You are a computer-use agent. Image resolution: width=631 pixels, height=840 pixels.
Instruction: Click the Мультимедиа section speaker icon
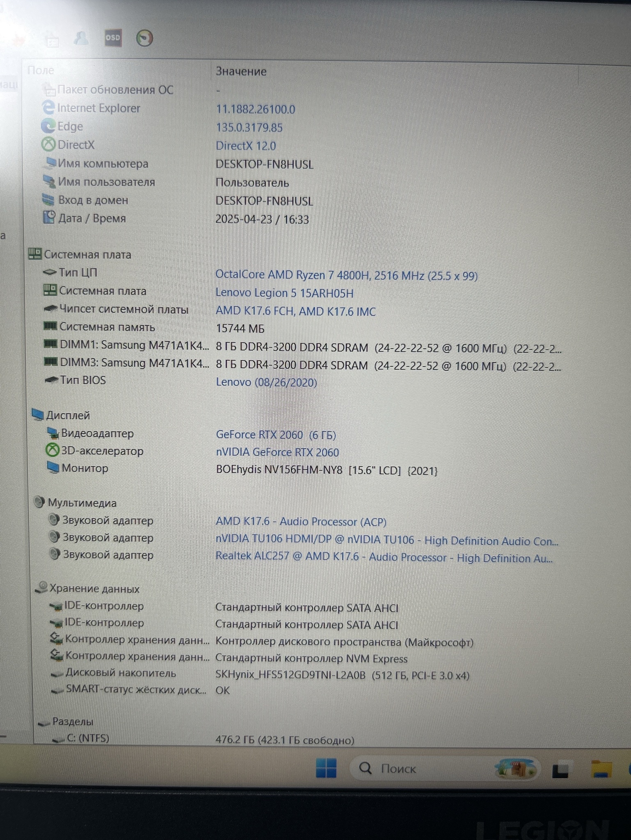[x=39, y=502]
